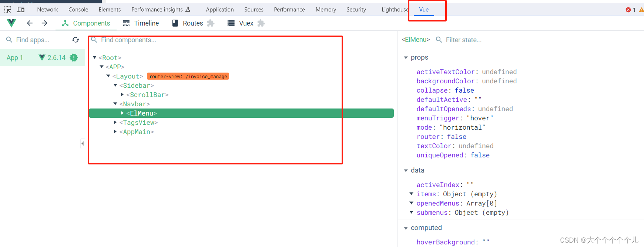The height and width of the screenshot is (247, 644).
Task: Collapse the Navbar tree node arrow
Action: (x=115, y=104)
